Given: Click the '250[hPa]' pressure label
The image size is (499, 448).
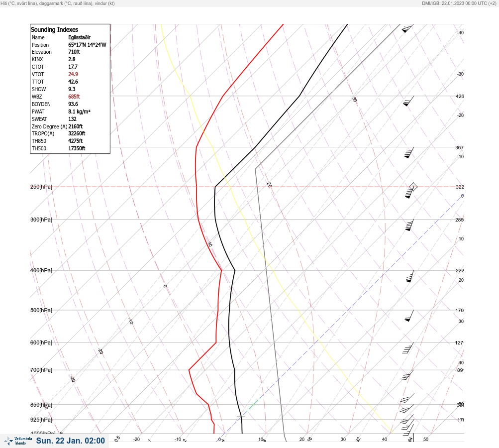Looking at the screenshot, I should tap(41, 187).
